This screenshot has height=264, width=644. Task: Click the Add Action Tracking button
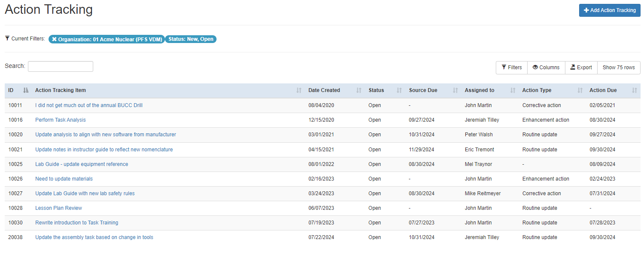(x=610, y=10)
